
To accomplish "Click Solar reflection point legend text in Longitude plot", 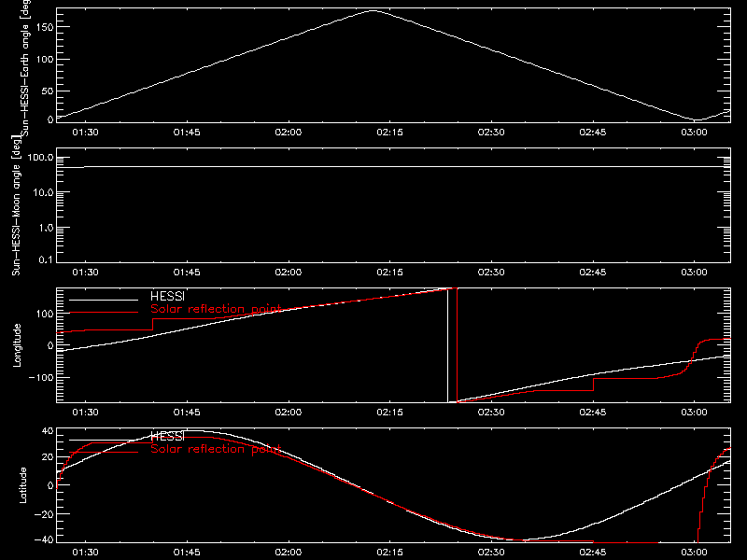I will 216,309.
